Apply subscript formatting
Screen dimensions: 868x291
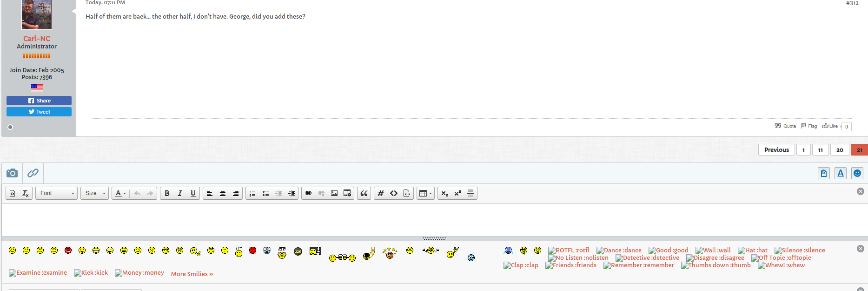(x=444, y=193)
